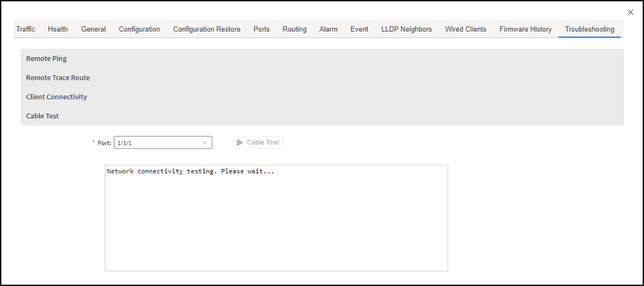Viewport: 644px width, 286px height.
Task: Click inside the test output text area
Action: point(277,218)
